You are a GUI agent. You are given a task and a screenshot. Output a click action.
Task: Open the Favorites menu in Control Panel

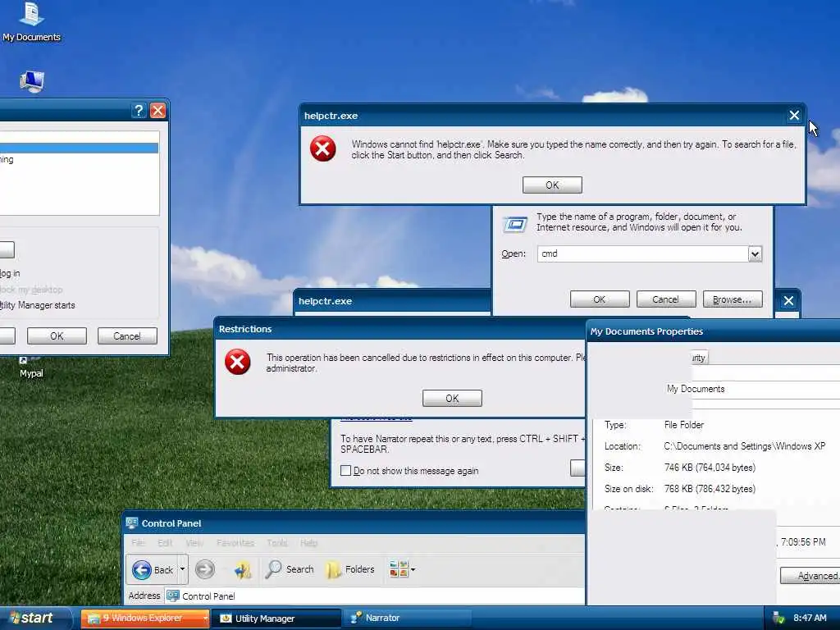[x=235, y=543]
